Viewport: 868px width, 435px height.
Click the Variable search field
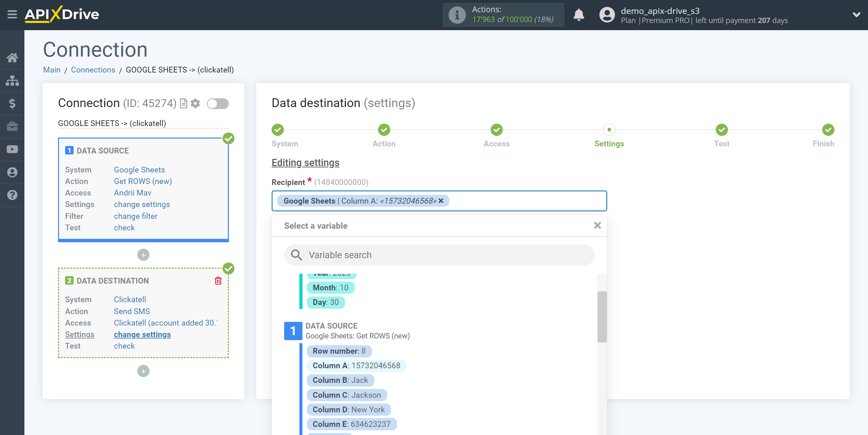(439, 255)
